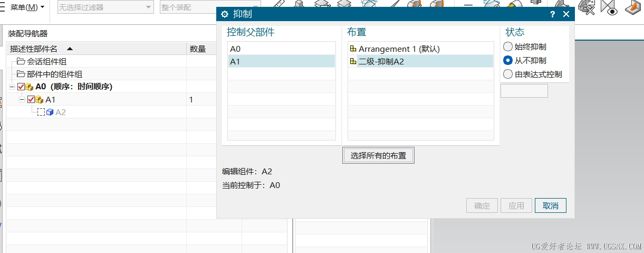Select A0 in 控制父部件 list

tap(281, 49)
